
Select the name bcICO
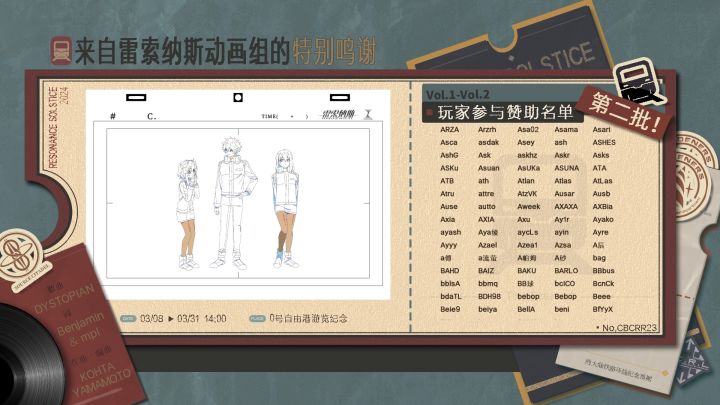click(x=564, y=284)
